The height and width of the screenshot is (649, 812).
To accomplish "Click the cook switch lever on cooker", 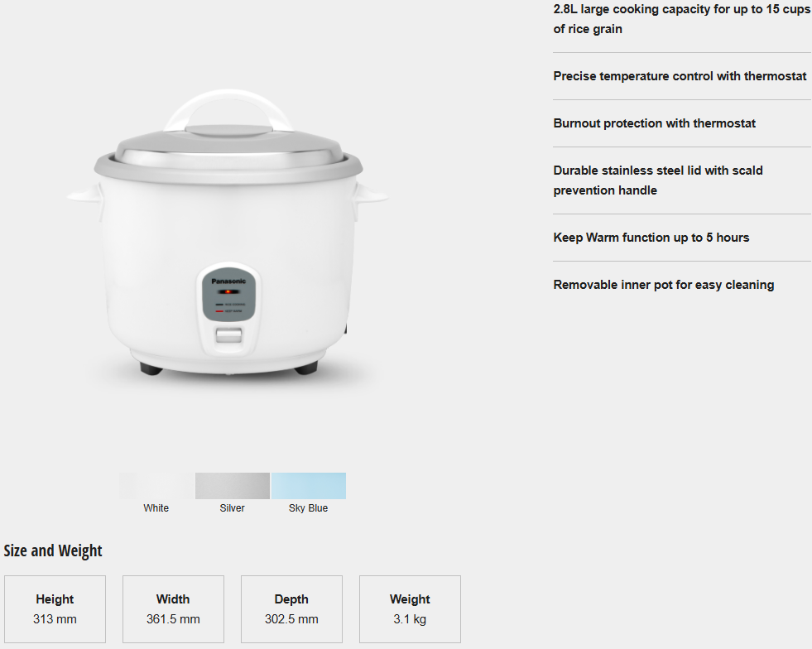I will [228, 335].
